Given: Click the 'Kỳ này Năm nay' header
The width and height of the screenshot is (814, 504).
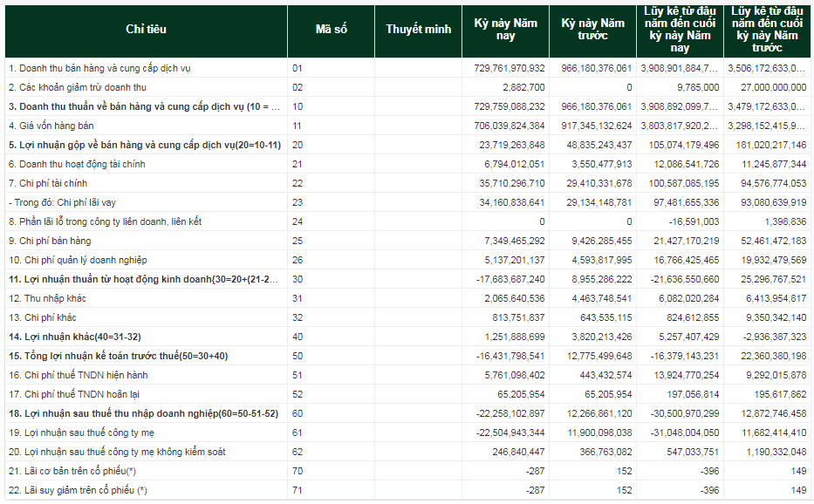Looking at the screenshot, I should coord(506,30).
